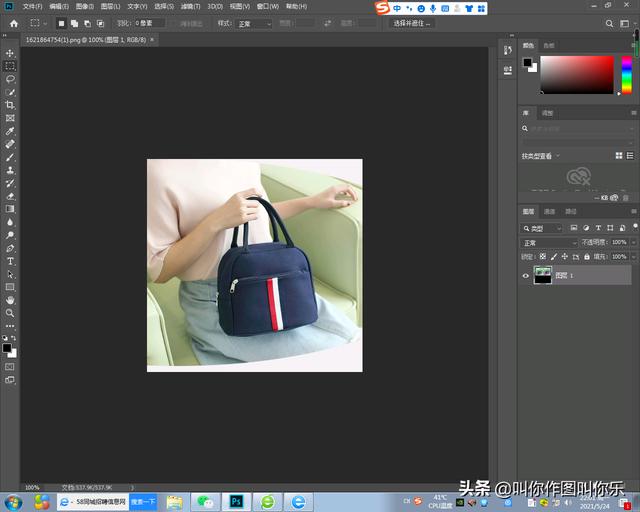Select the Eraser tool
Viewport: 640px width, 512px height.
click(11, 196)
